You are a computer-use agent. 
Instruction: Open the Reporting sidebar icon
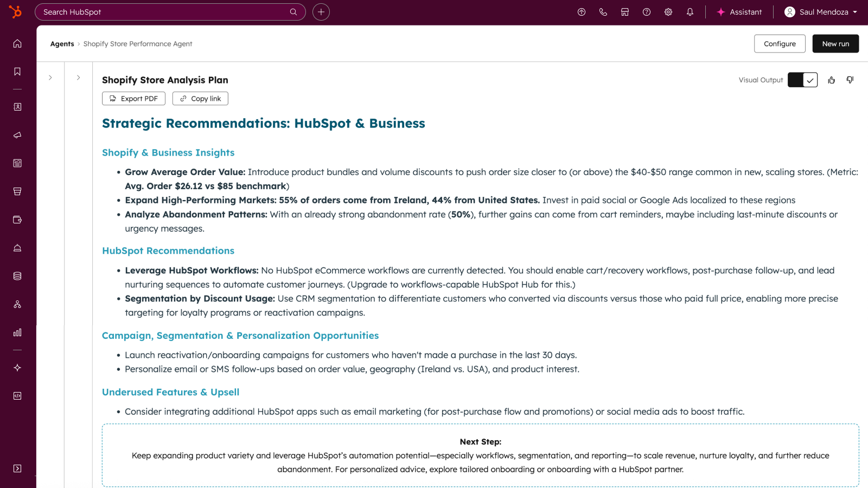click(17, 332)
